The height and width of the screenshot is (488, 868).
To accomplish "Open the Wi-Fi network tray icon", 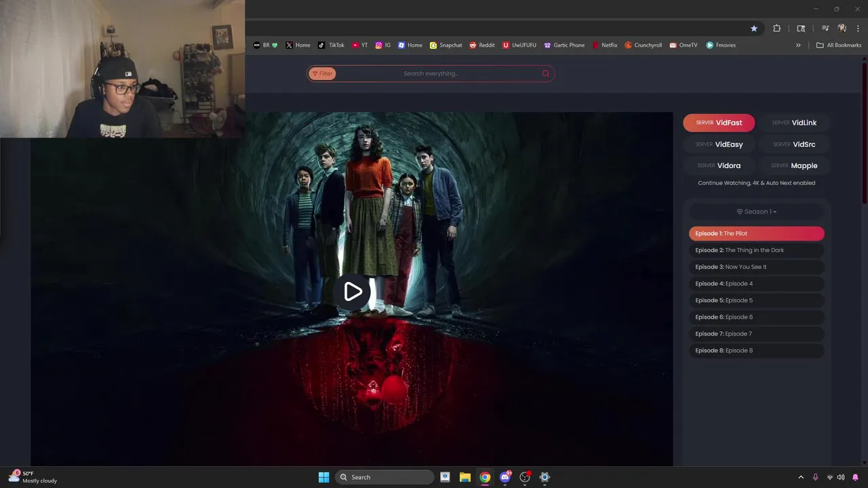I will pyautogui.click(x=830, y=477).
